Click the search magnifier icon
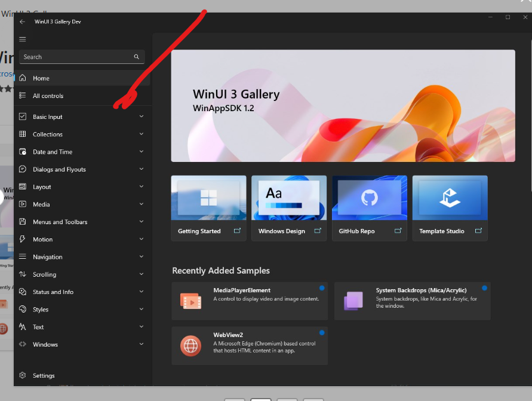The height and width of the screenshot is (401, 532). (136, 57)
